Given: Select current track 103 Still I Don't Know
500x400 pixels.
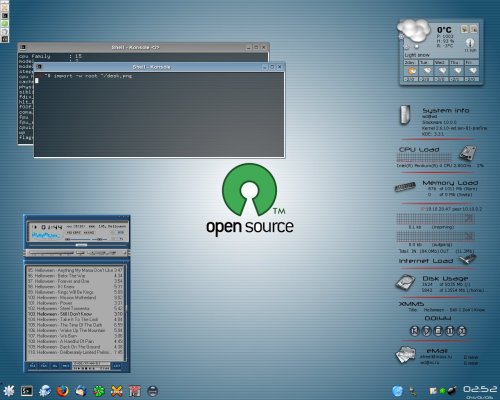Looking at the screenshot, I should 75,314.
